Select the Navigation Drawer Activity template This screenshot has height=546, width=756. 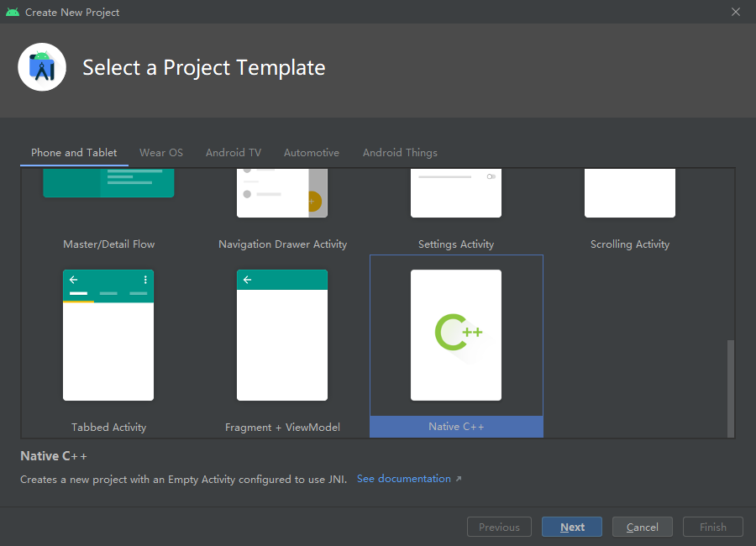(x=282, y=195)
